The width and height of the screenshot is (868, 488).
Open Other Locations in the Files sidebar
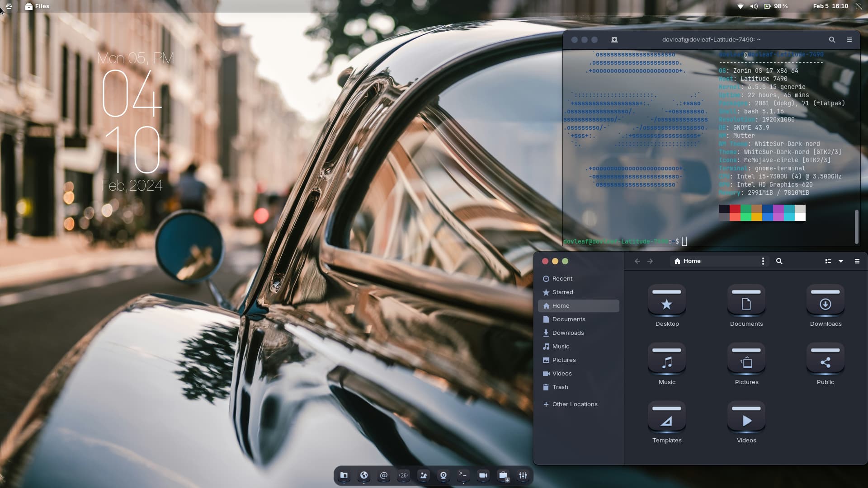click(579, 404)
